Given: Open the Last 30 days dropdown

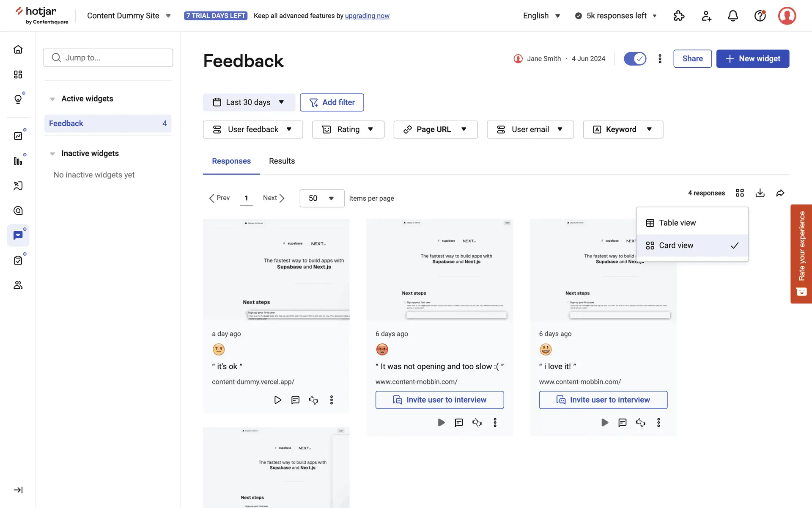Looking at the screenshot, I should 249,102.
